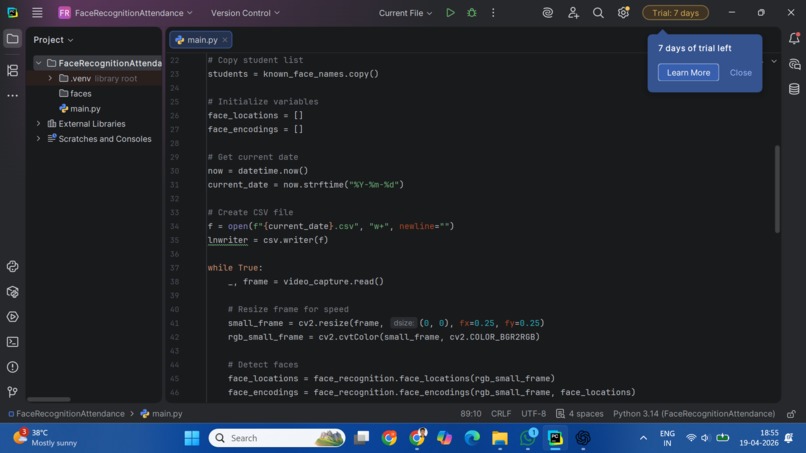The height and width of the screenshot is (453, 806).
Task: Show more tool windows ellipsis
Action: [x=12, y=96]
